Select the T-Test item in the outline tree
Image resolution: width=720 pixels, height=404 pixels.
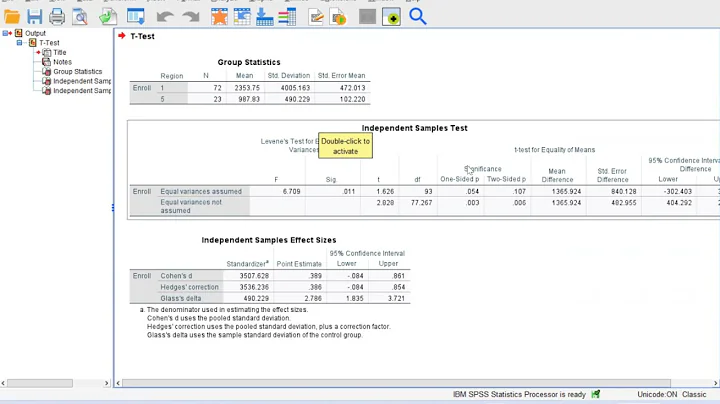pyautogui.click(x=49, y=43)
